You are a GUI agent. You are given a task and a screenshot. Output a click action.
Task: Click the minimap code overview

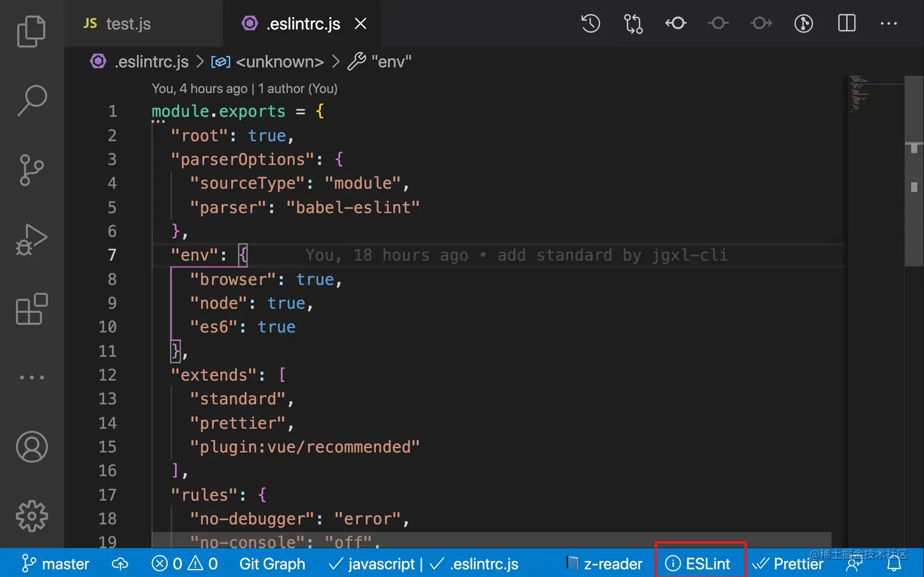point(875,95)
